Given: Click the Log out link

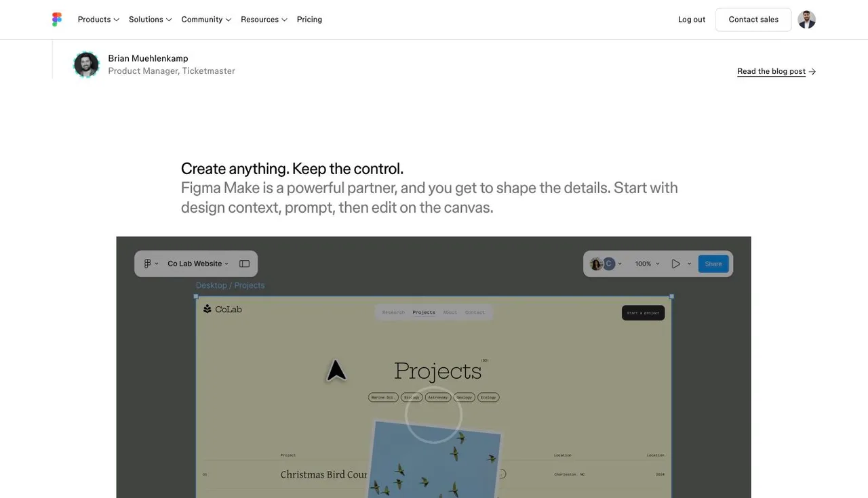Looking at the screenshot, I should 692,20.
